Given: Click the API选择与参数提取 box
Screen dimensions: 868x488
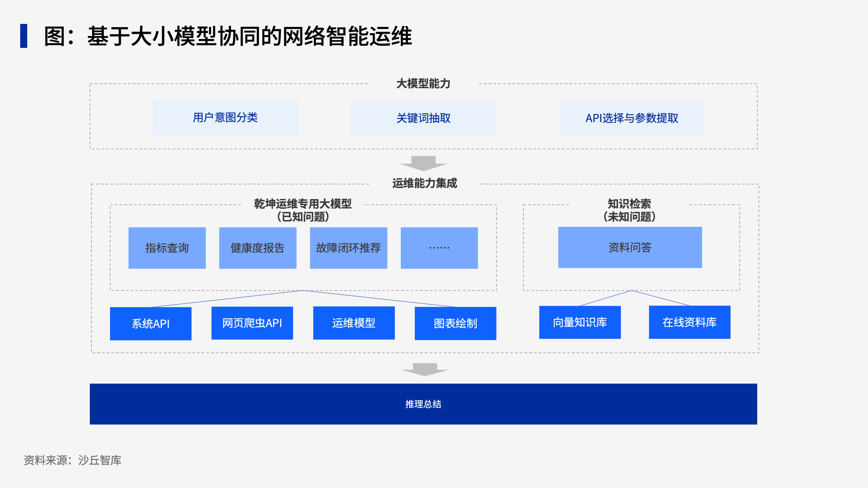Looking at the screenshot, I should click(632, 118).
